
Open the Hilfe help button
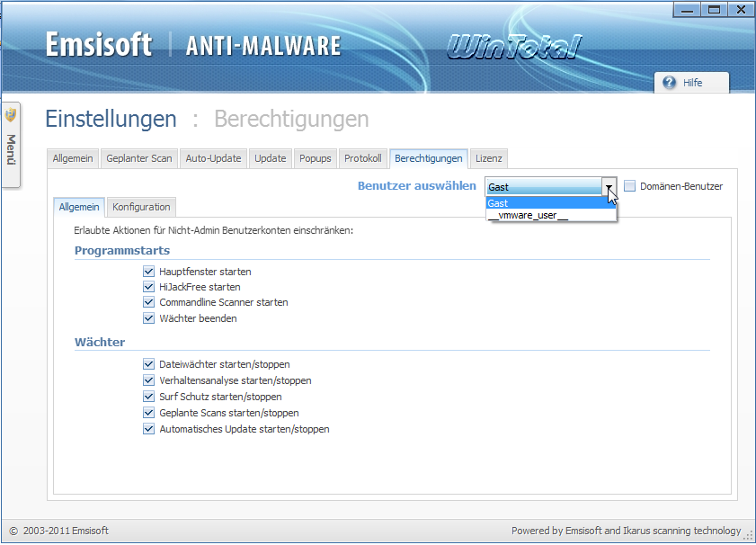(x=691, y=83)
